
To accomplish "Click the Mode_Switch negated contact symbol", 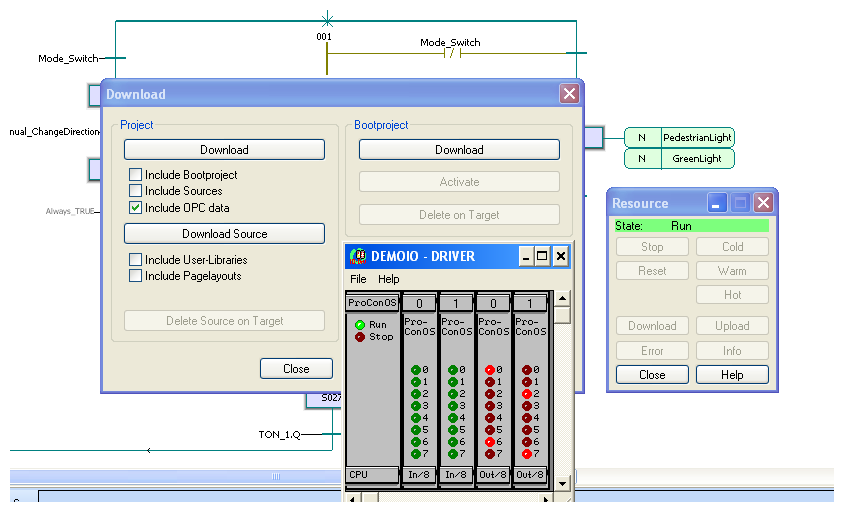I will (451, 54).
